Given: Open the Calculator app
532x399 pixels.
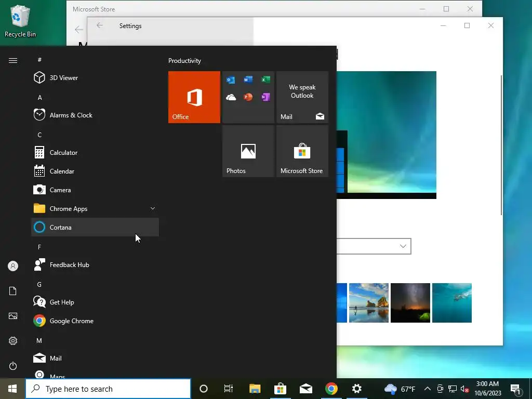Looking at the screenshot, I should coord(95,152).
